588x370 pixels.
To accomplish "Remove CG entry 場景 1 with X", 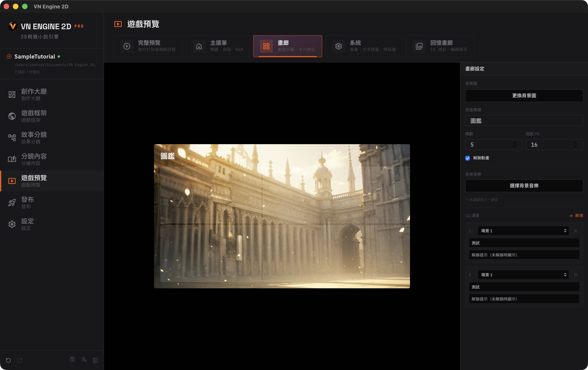I will tap(576, 231).
